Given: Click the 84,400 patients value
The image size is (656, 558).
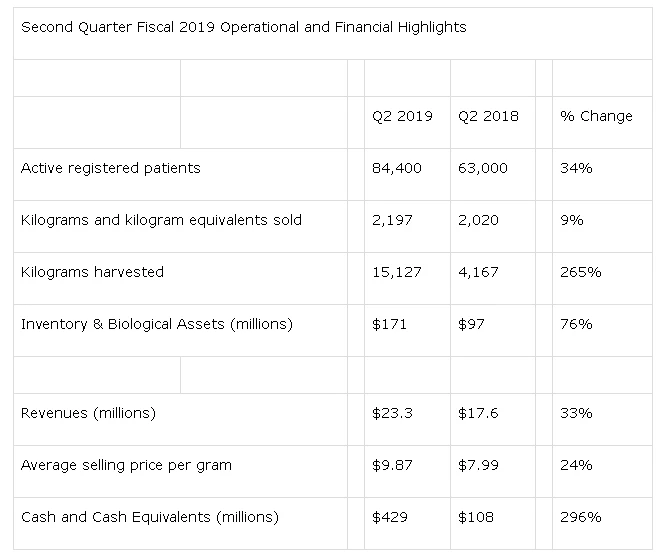Looking at the screenshot, I should [x=396, y=168].
